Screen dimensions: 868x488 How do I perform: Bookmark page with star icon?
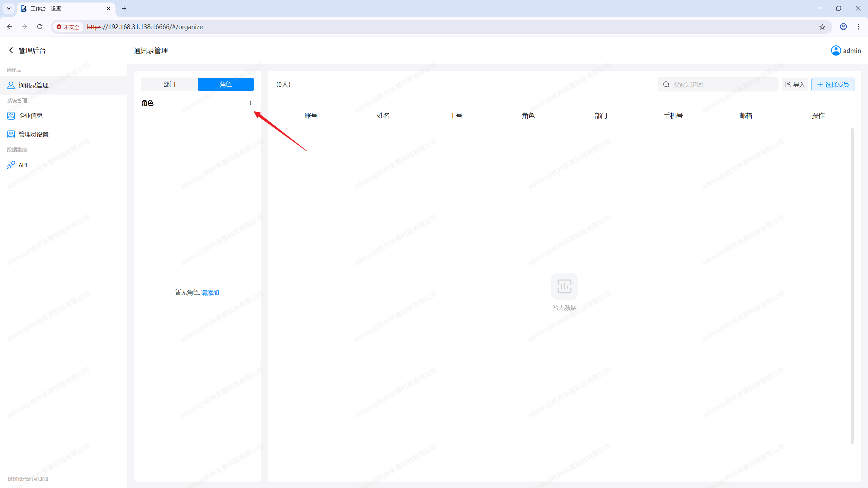coord(822,27)
